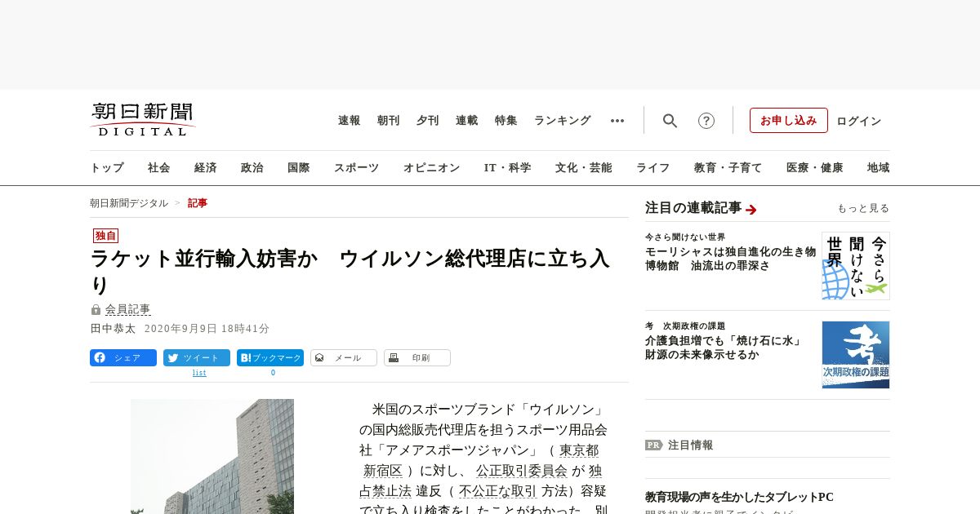Click the author name 田中恭太

click(113, 329)
